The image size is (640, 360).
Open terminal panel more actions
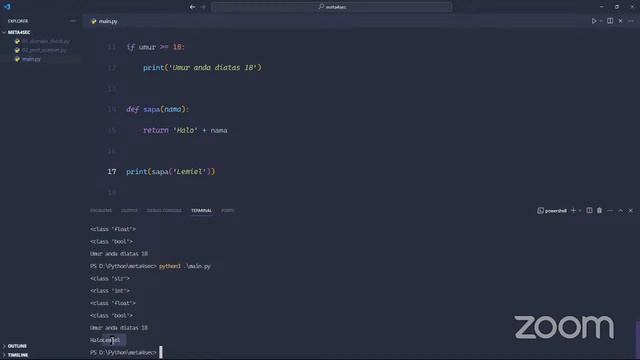(x=610, y=211)
